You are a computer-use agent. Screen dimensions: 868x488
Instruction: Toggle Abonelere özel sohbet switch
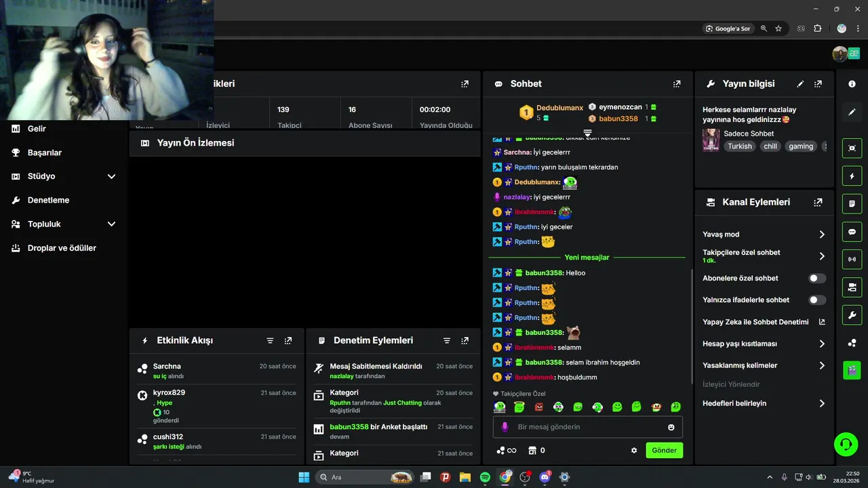pos(817,279)
